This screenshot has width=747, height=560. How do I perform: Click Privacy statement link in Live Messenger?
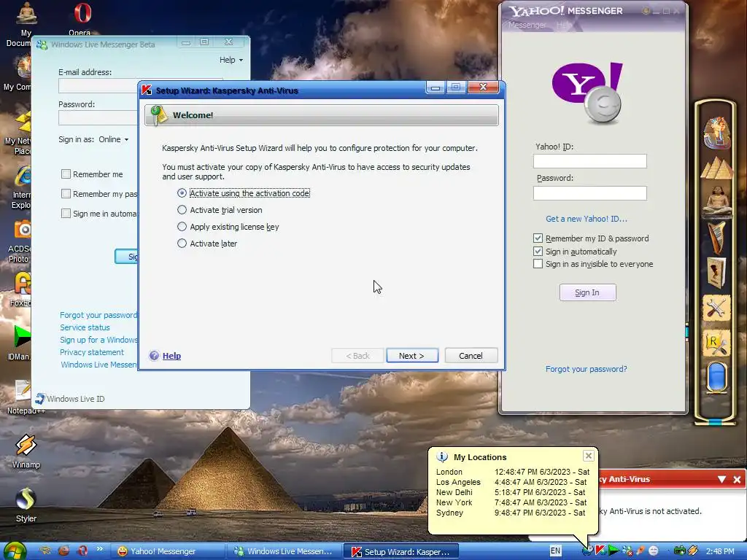[91, 352]
